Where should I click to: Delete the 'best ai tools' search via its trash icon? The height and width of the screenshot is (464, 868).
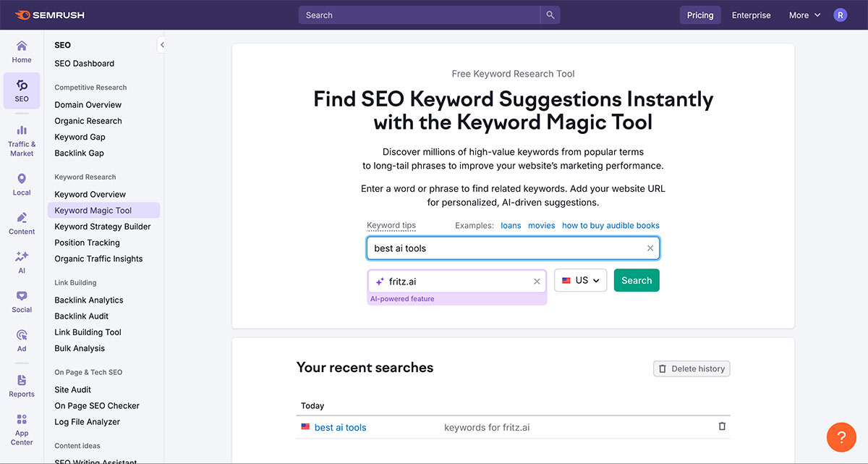(x=721, y=427)
